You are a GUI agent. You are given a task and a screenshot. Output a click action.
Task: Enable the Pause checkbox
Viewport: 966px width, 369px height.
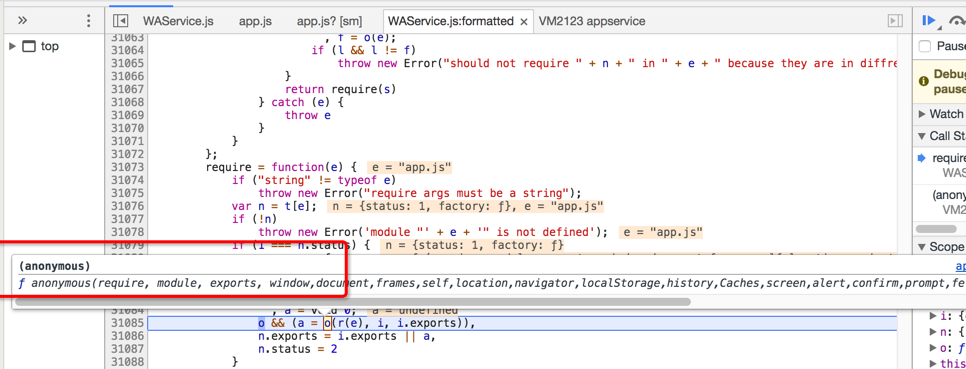pyautogui.click(x=924, y=46)
